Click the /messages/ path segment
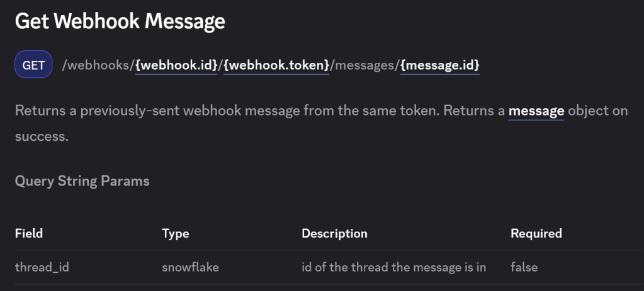644x291 pixels. coord(365,65)
